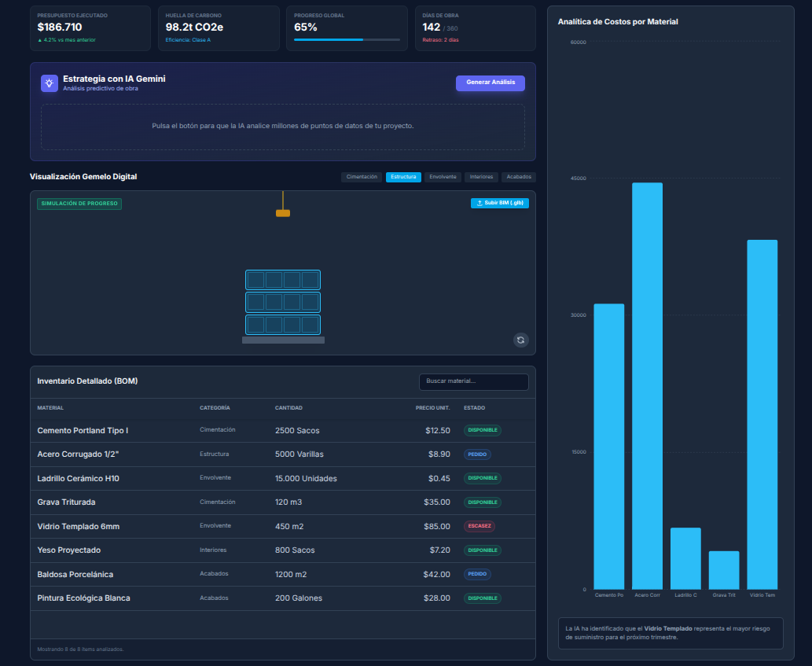The height and width of the screenshot is (666, 812).
Task: Upload a BIM .glb file
Action: click(x=499, y=203)
